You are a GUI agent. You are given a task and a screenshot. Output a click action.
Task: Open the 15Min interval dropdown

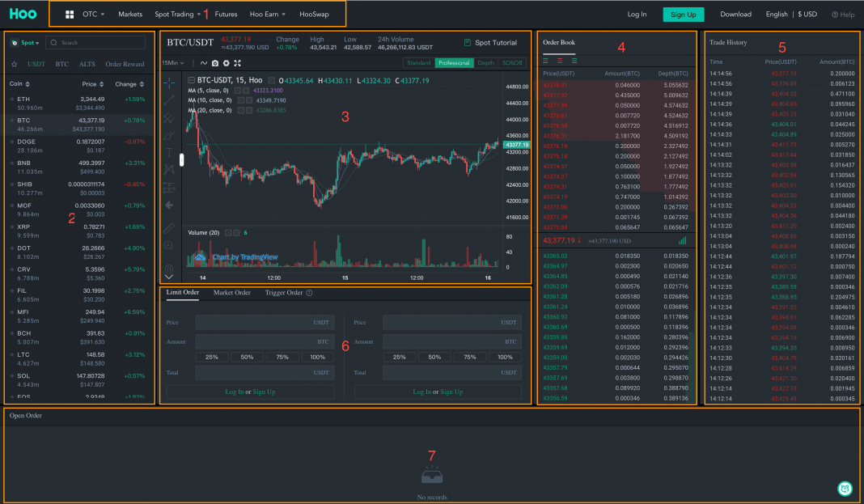click(173, 63)
